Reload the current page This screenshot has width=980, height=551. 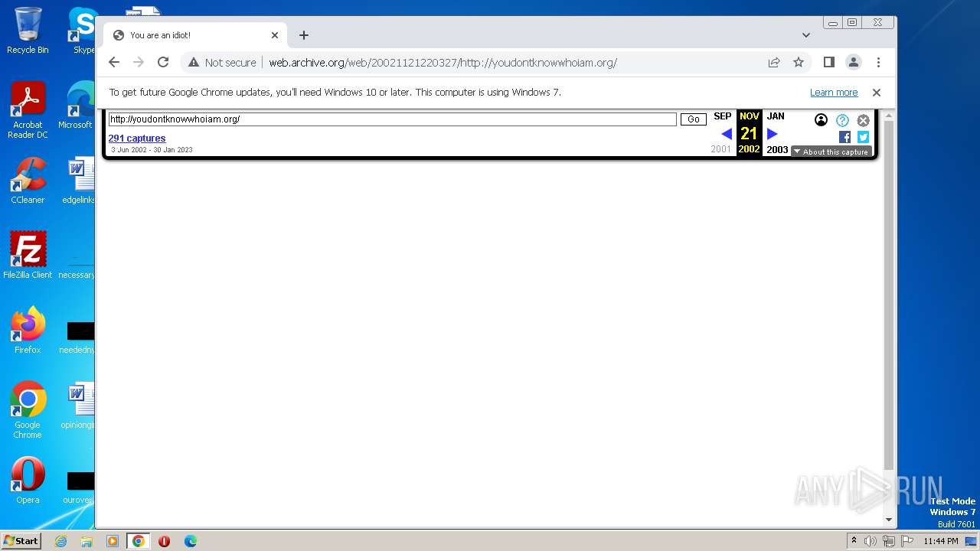163,62
